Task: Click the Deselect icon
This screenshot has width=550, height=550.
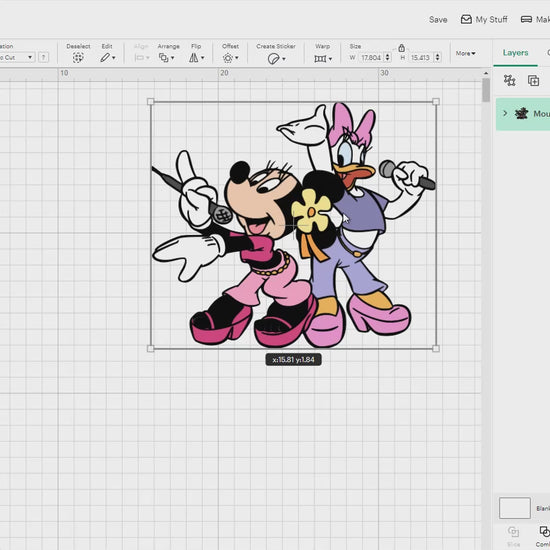Action: tap(78, 58)
